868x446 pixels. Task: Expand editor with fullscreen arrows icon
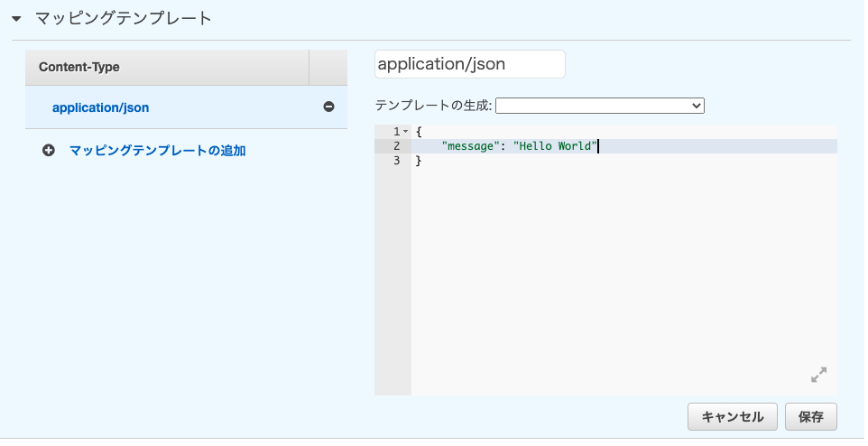pyautogui.click(x=818, y=375)
